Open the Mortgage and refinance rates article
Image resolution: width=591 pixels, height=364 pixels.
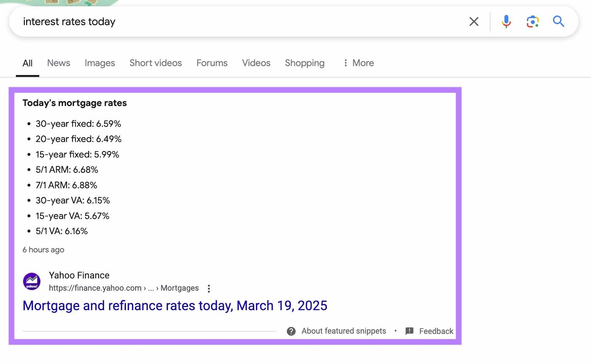point(175,306)
